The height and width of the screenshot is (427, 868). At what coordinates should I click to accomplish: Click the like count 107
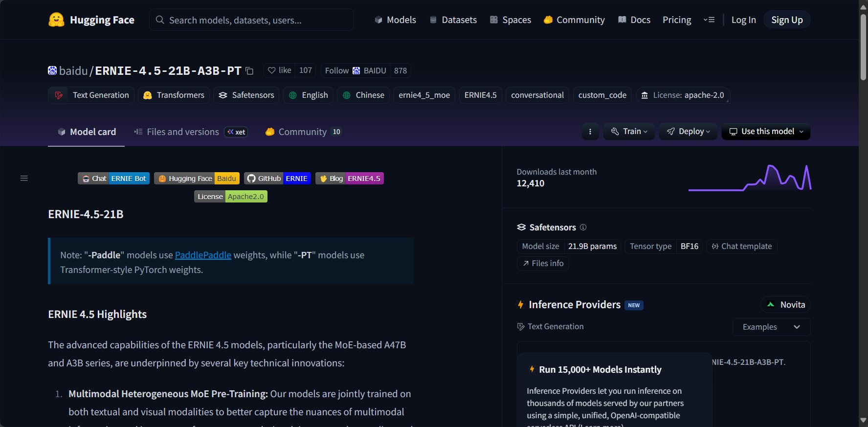[x=306, y=70]
